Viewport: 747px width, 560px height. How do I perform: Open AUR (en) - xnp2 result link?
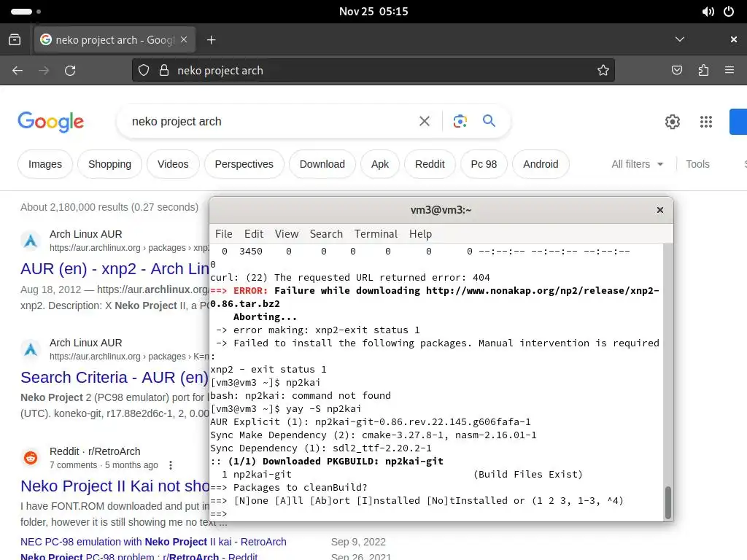[x=115, y=269]
